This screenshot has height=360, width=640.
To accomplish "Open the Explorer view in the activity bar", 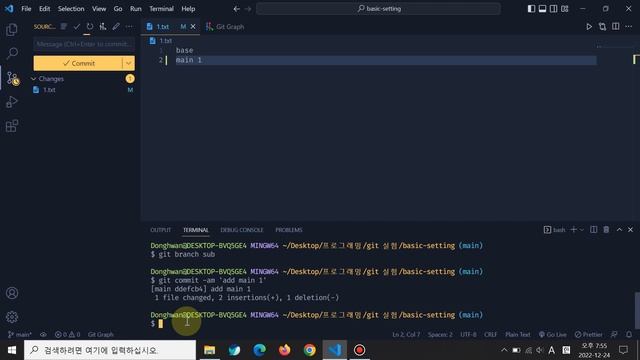I will 12,29.
